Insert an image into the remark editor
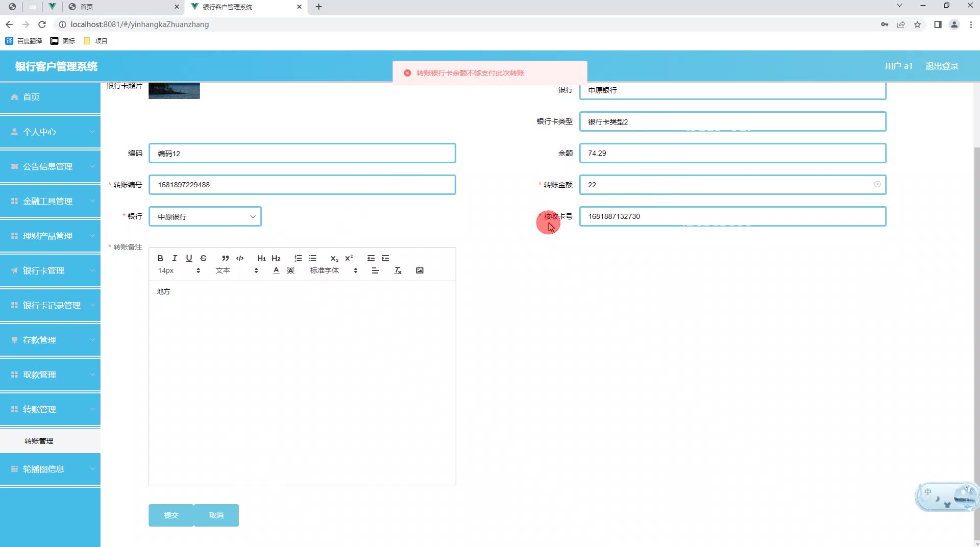 pyautogui.click(x=420, y=270)
